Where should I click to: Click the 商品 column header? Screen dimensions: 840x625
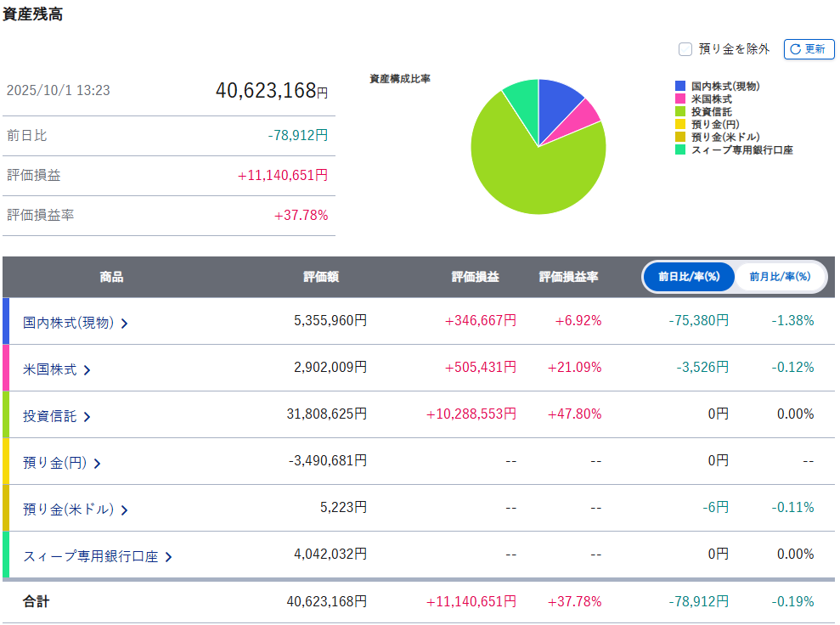pyautogui.click(x=111, y=277)
